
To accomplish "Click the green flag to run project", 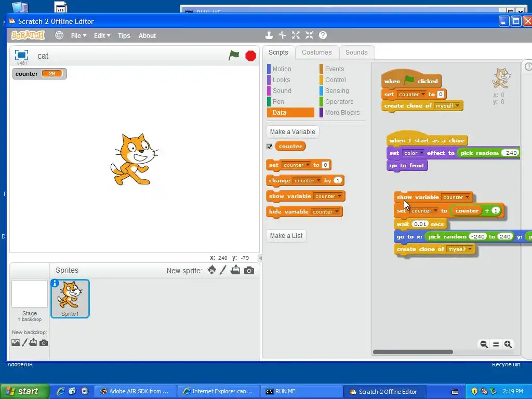I will click(x=234, y=55).
